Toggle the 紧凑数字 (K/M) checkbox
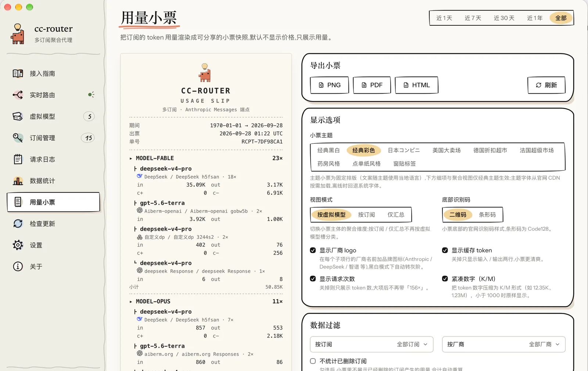 pyautogui.click(x=445, y=278)
